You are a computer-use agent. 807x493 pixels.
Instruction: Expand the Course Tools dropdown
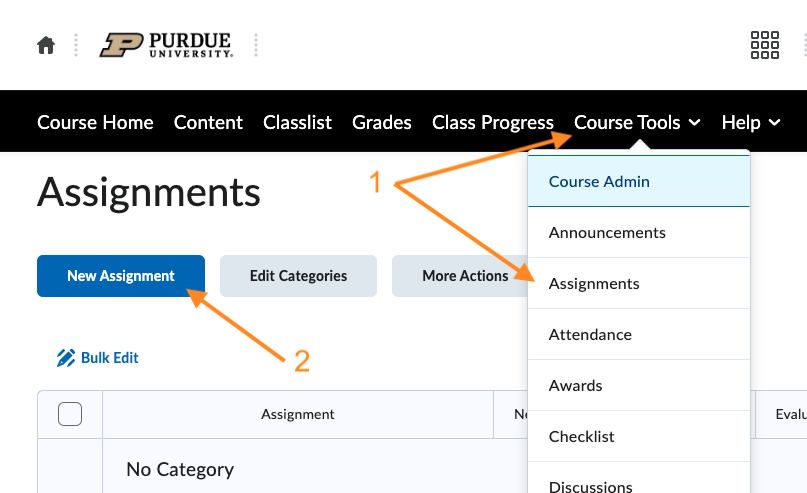637,122
